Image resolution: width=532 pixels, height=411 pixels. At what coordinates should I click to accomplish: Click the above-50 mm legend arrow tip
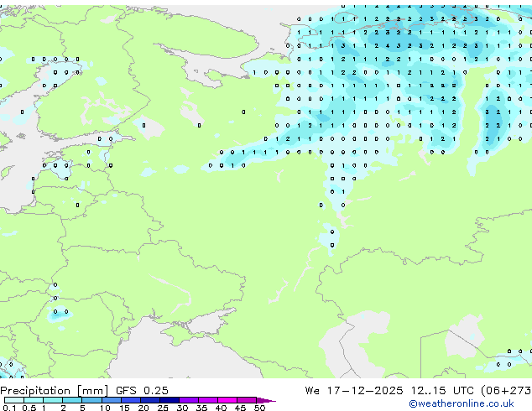[266, 400]
